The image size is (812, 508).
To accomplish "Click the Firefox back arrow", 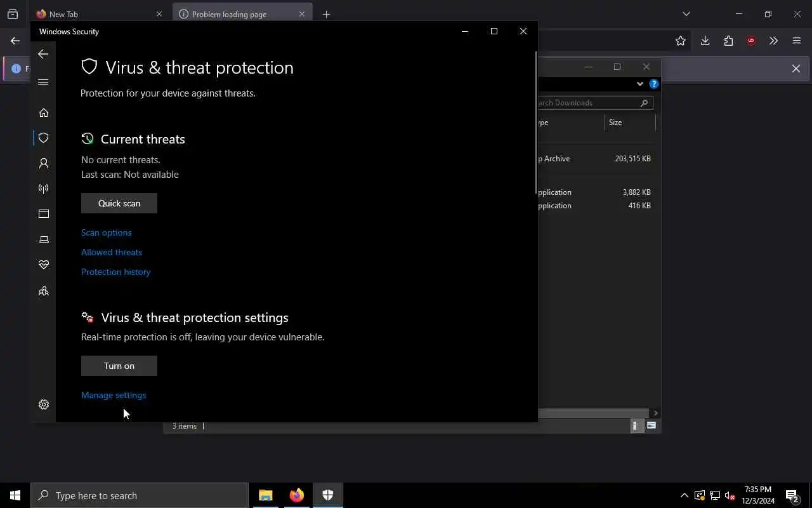I will pyautogui.click(x=15, y=41).
